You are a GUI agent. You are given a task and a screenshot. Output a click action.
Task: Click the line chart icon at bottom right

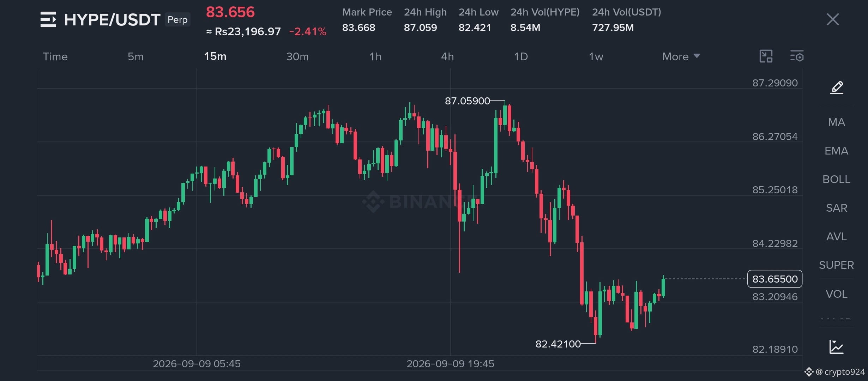click(x=836, y=347)
